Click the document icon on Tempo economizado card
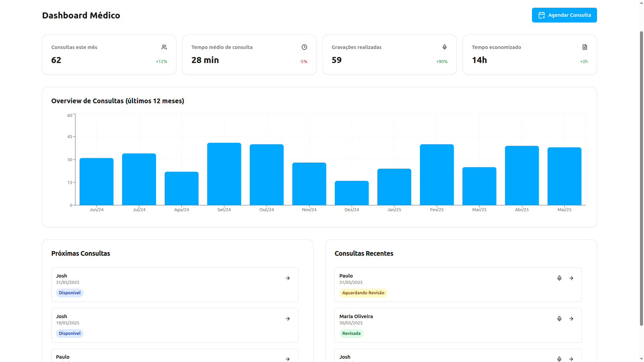The width and height of the screenshot is (644, 362). click(585, 47)
